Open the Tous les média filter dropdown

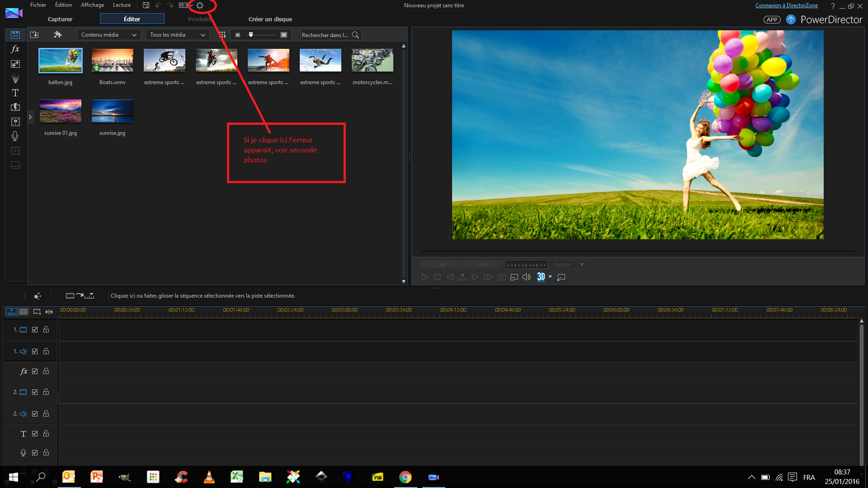(x=177, y=35)
